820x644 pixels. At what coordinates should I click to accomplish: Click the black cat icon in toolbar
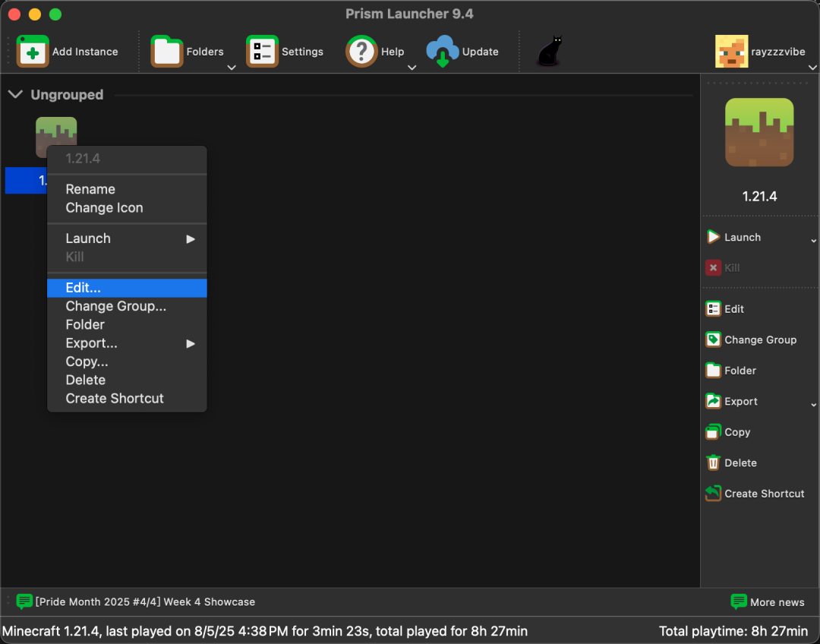coord(550,52)
